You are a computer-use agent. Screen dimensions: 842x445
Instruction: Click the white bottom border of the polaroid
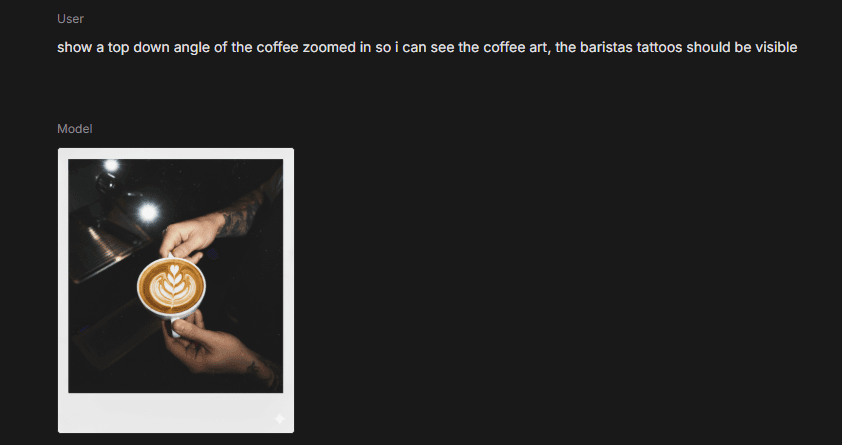[176, 412]
